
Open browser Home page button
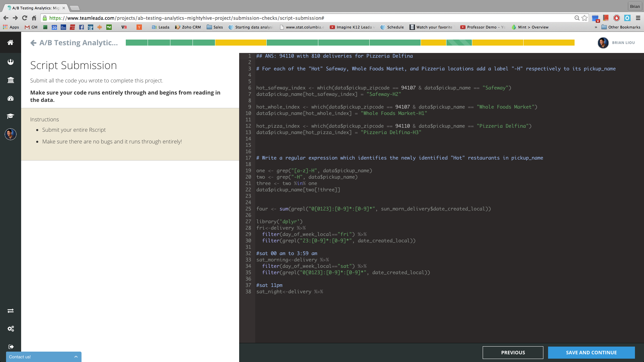click(34, 18)
